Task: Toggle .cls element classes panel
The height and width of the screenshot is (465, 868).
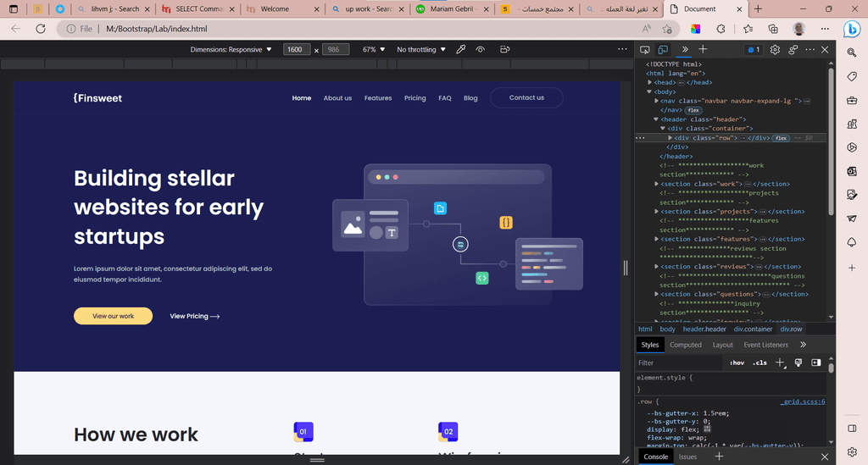Action: tap(759, 363)
